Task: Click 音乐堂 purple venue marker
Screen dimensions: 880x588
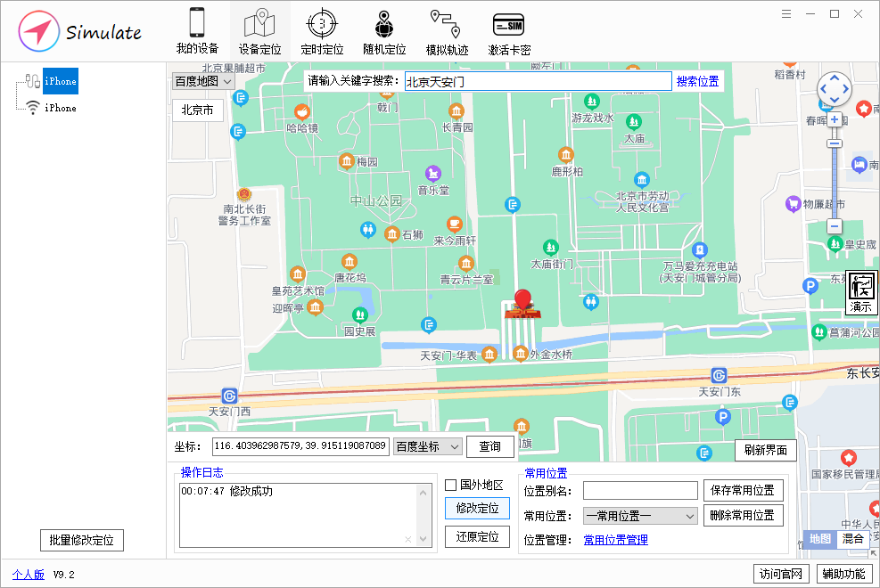Action: coord(432,173)
